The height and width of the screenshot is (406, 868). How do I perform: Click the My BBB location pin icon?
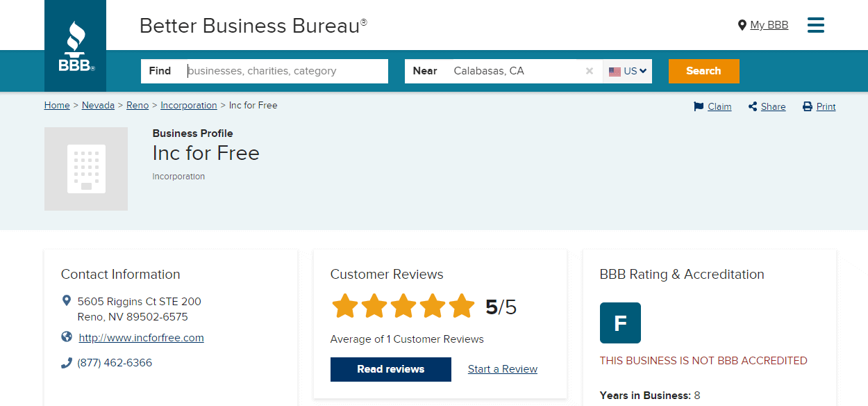coord(742,25)
